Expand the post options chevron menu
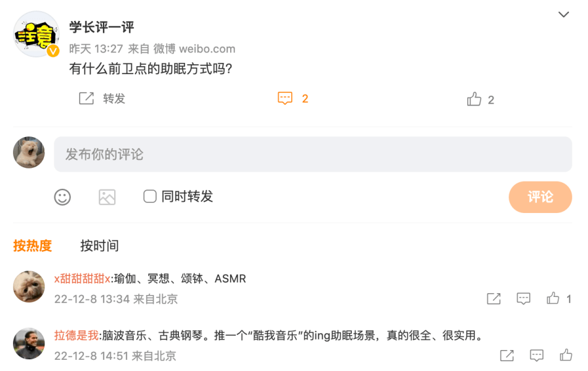This screenshot has width=588, height=371. [x=563, y=15]
